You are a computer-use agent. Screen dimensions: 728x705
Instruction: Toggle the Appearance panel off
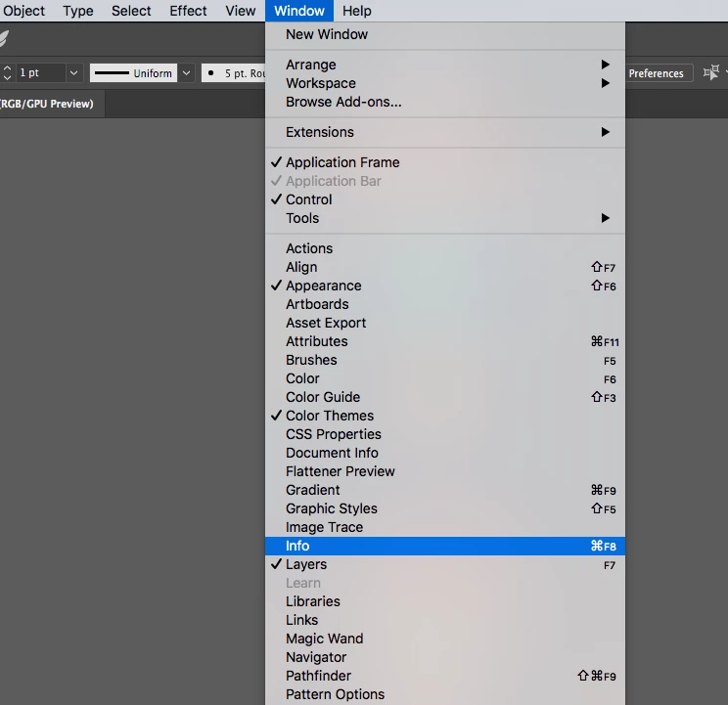(x=445, y=286)
